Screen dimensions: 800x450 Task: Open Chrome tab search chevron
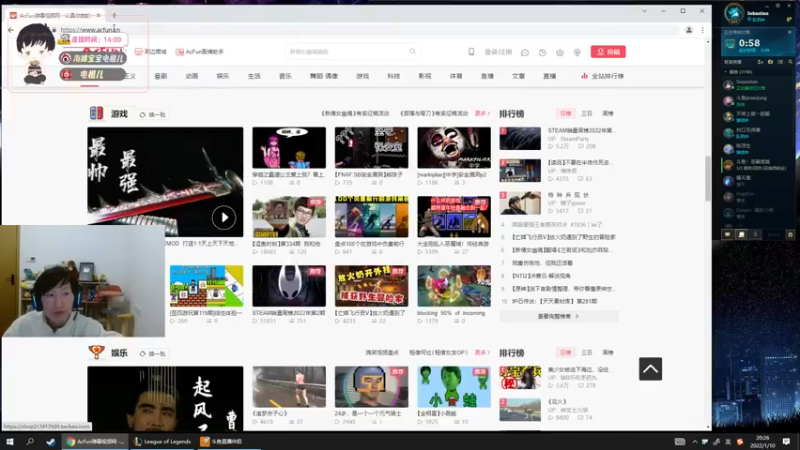644,11
